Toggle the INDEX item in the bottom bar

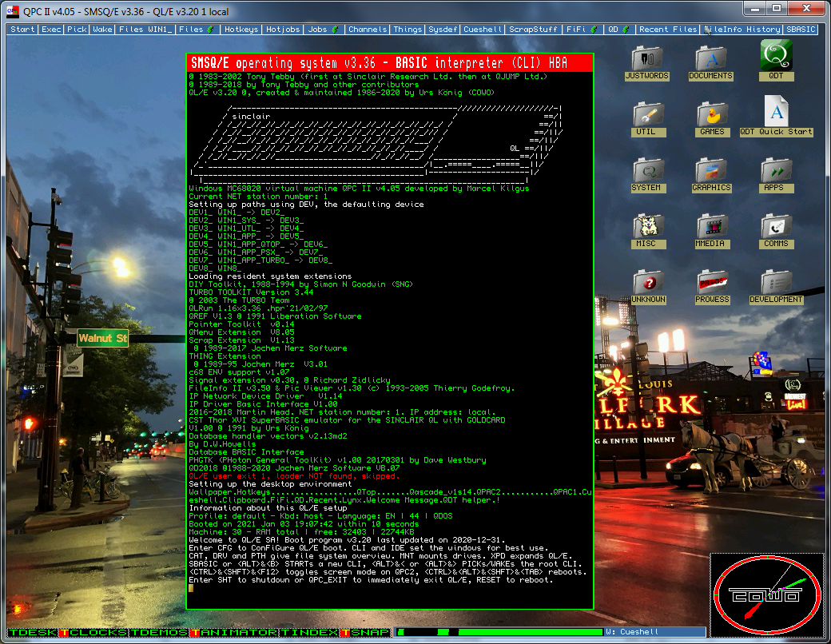pos(309,632)
